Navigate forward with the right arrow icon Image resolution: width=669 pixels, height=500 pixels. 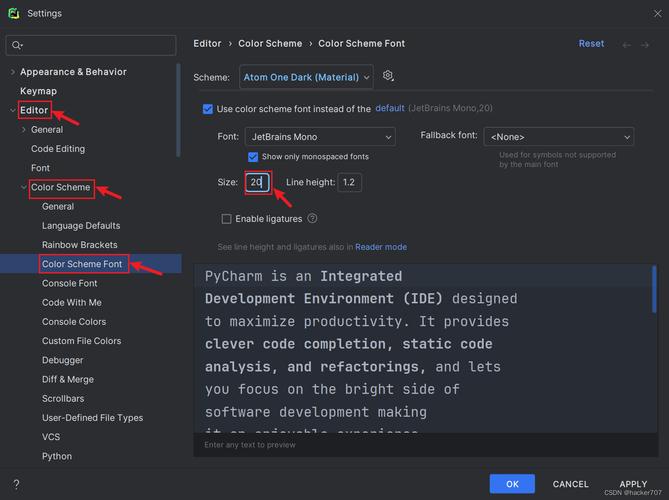pyautogui.click(x=645, y=45)
